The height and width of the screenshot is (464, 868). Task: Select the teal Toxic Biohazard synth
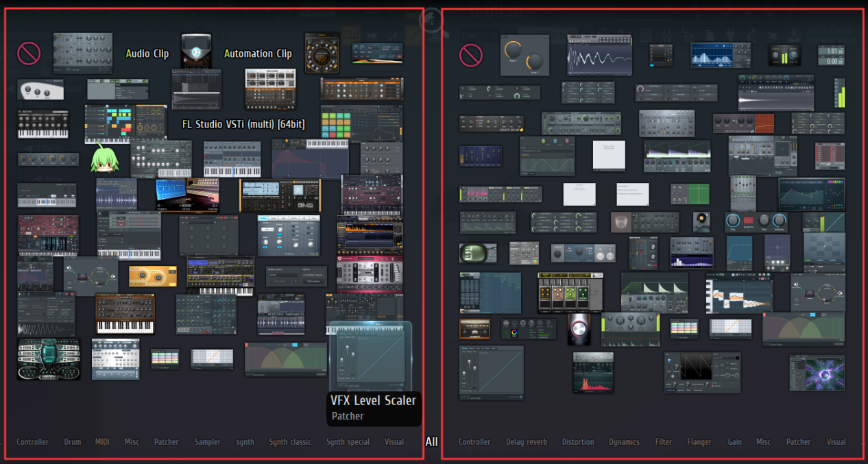click(49, 359)
